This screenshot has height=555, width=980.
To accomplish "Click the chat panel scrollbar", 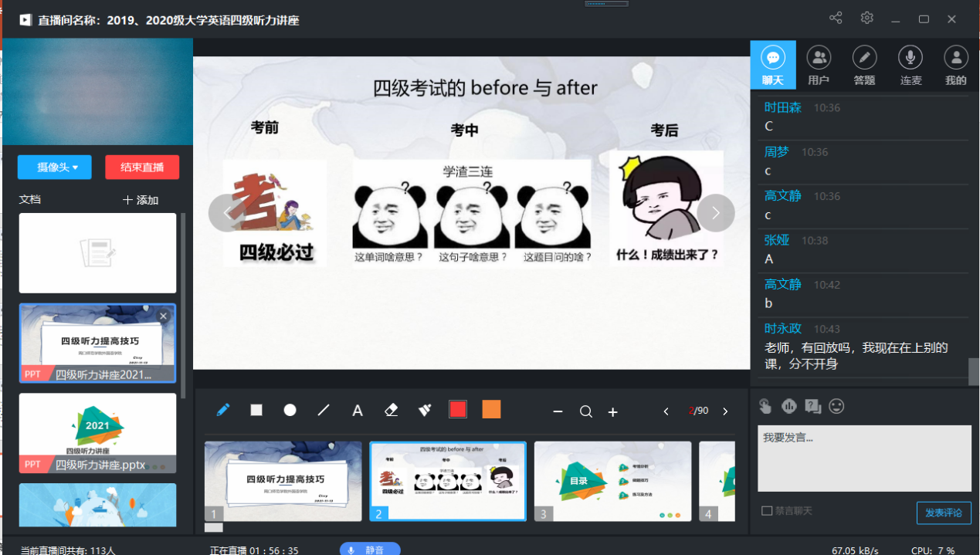I will [x=975, y=372].
